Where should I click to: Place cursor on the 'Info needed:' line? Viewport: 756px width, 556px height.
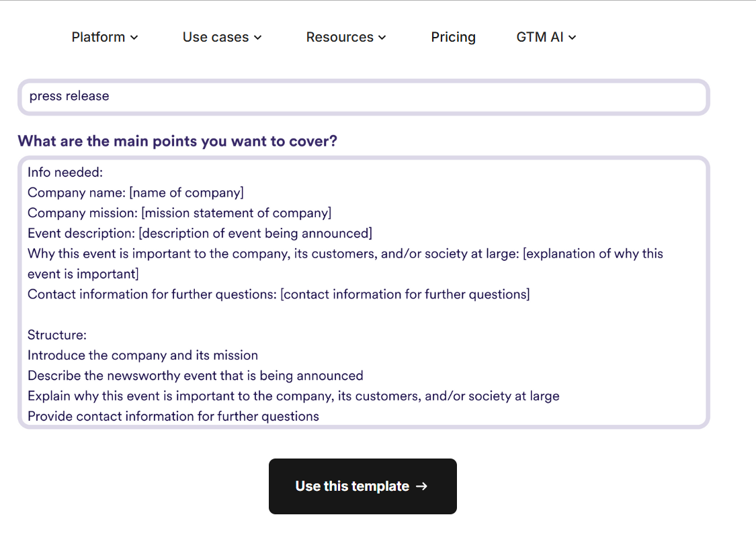[x=65, y=172]
